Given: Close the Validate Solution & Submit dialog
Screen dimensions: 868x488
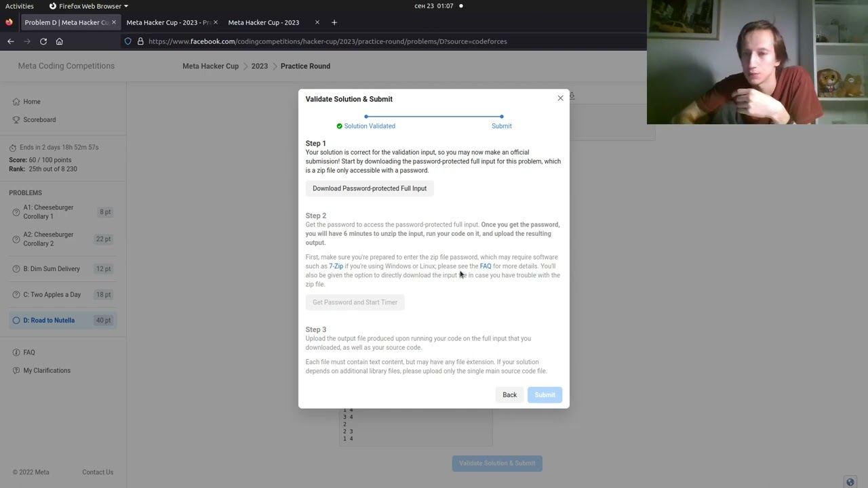Looking at the screenshot, I should (560, 98).
